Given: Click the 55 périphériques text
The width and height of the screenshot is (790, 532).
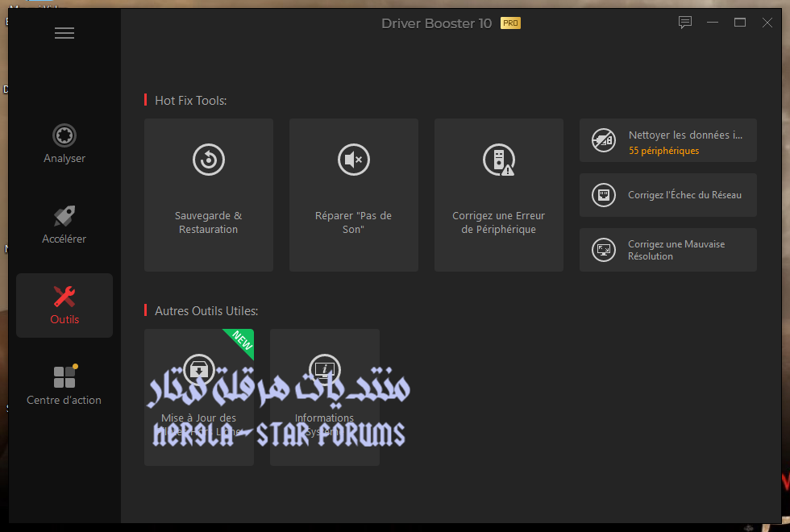Looking at the screenshot, I should [x=663, y=151].
